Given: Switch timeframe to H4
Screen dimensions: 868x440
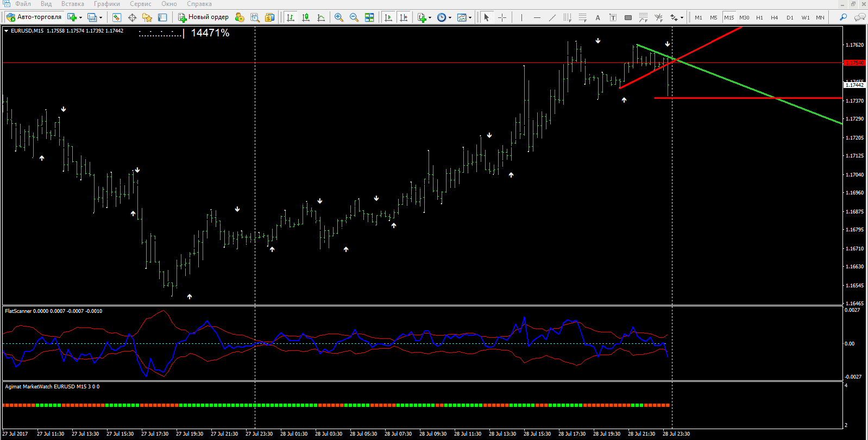Looking at the screenshot, I should 775,17.
